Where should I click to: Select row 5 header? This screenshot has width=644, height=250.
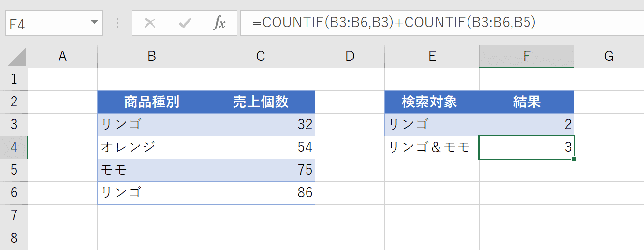coord(14,170)
